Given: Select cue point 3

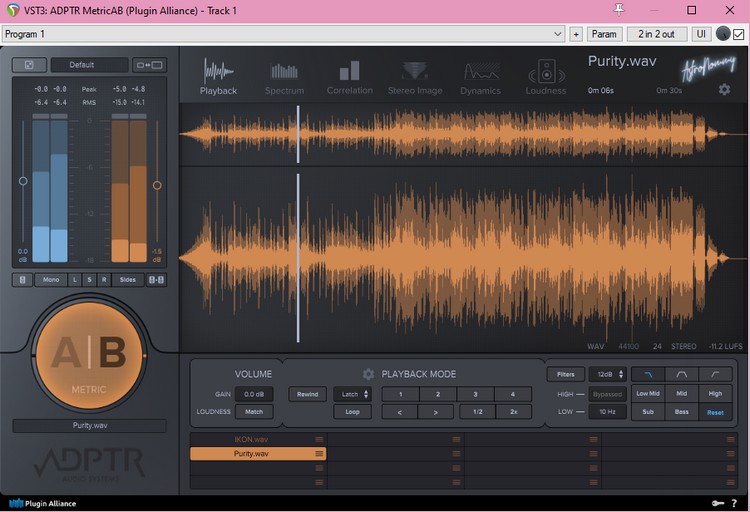Looking at the screenshot, I should tap(475, 394).
